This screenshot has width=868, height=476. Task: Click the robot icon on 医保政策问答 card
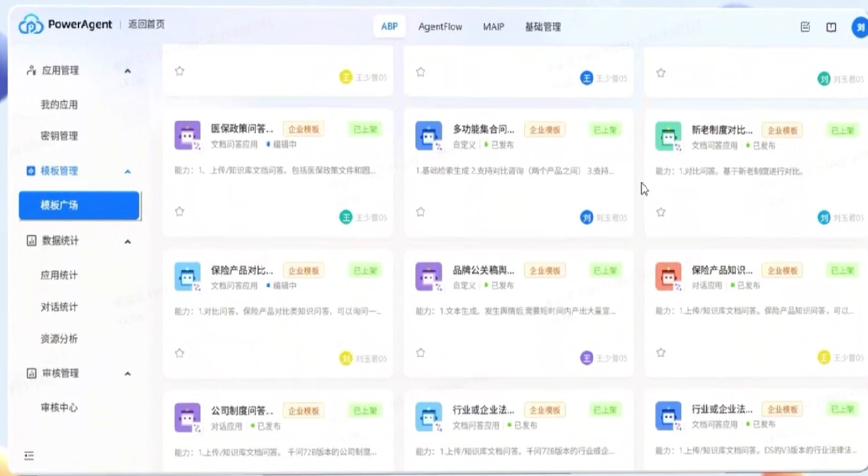[x=187, y=135]
